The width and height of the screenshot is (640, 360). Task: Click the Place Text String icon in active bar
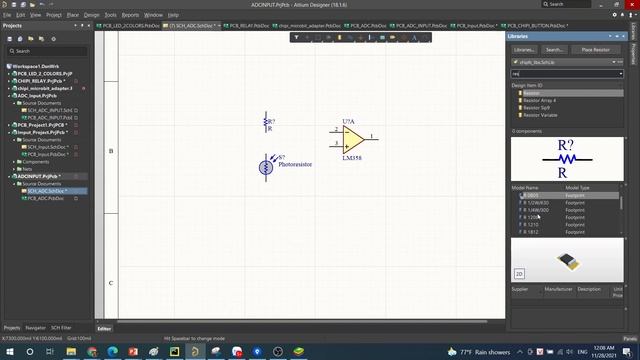414,38
